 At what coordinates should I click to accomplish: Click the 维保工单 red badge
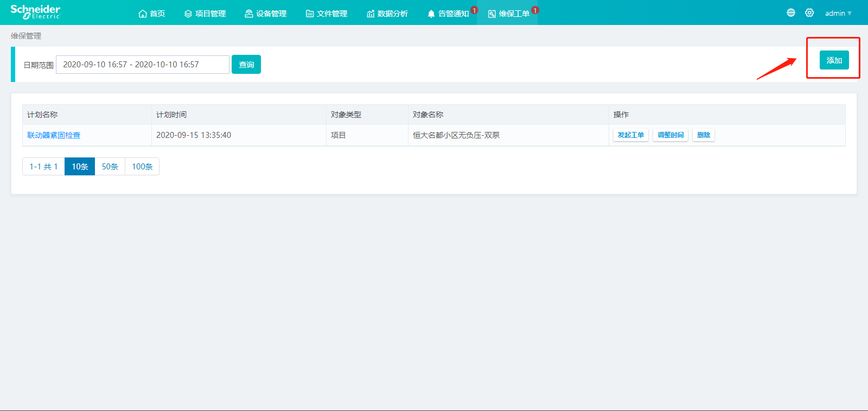click(535, 10)
